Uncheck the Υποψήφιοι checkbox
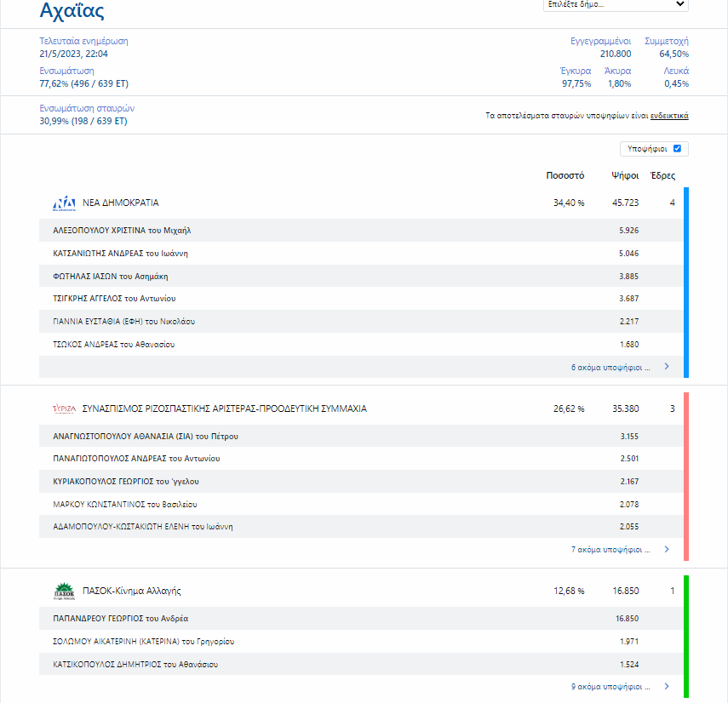 pyautogui.click(x=677, y=149)
